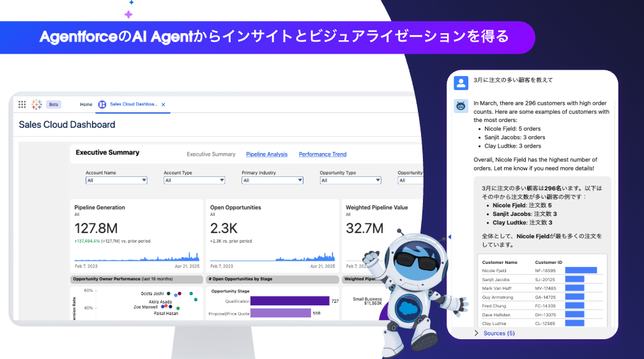Click the Sales Cloud Dashboard tab icon

pyautogui.click(x=102, y=104)
